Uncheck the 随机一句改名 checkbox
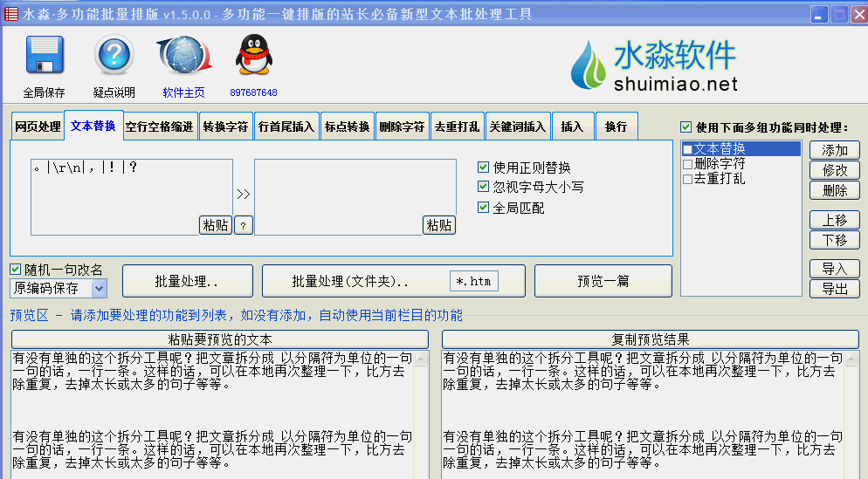Viewport: 868px width, 479px height. pyautogui.click(x=16, y=270)
